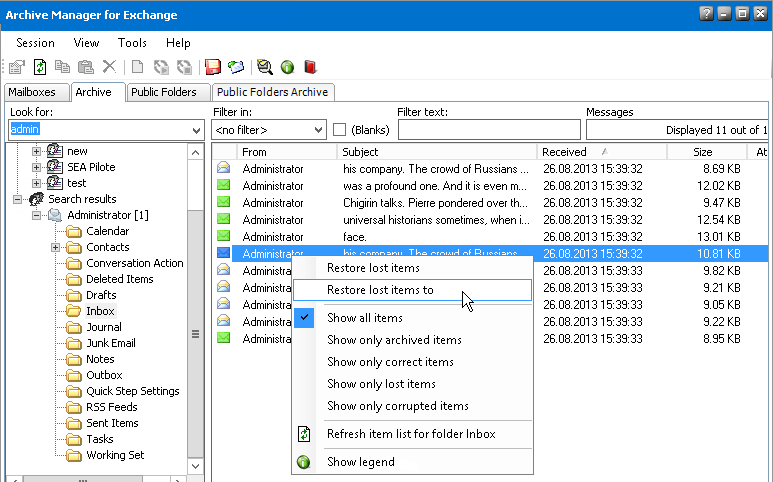773x482 pixels.
Task: Click the red floppy disk save icon
Action: point(213,67)
